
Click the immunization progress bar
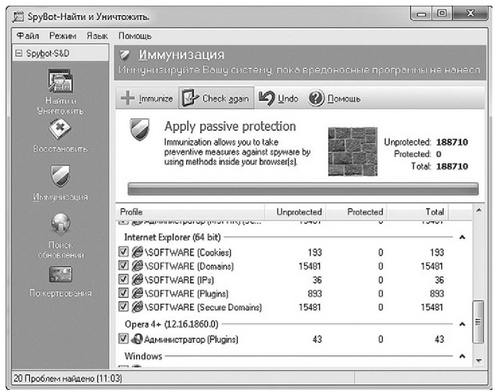(303, 189)
